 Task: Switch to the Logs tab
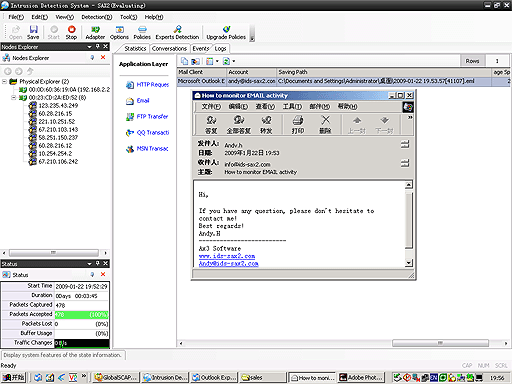[x=220, y=48]
